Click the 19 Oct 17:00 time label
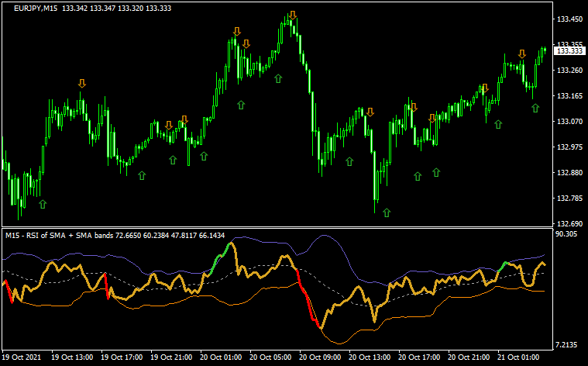 pyautogui.click(x=122, y=357)
